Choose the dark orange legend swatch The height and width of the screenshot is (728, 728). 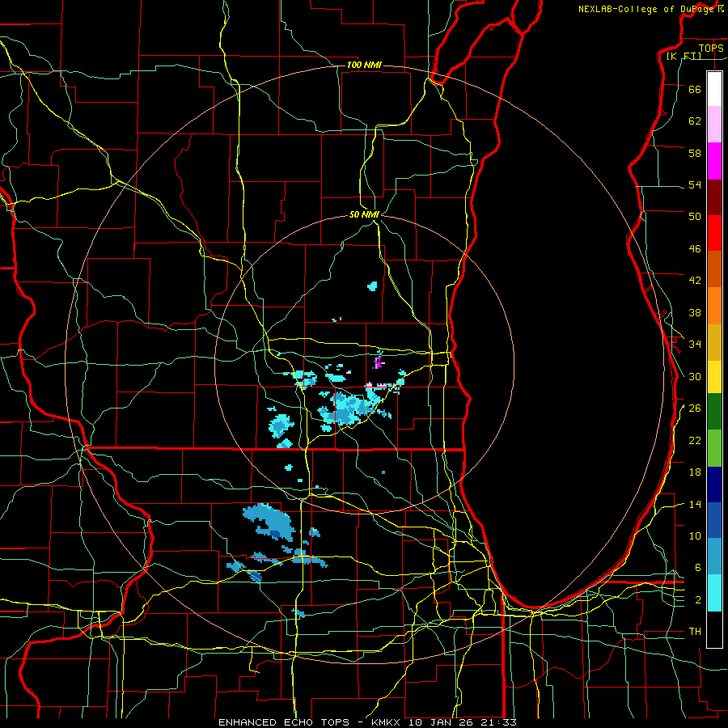click(714, 269)
